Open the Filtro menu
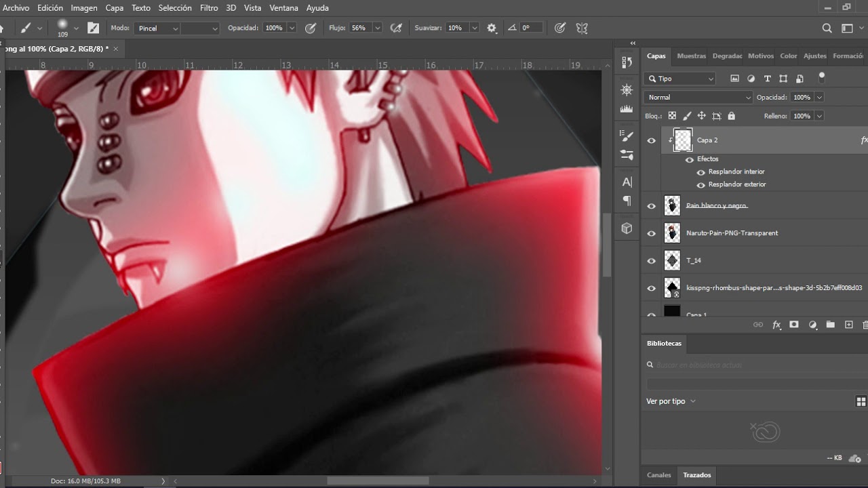Image resolution: width=868 pixels, height=488 pixels. (209, 8)
